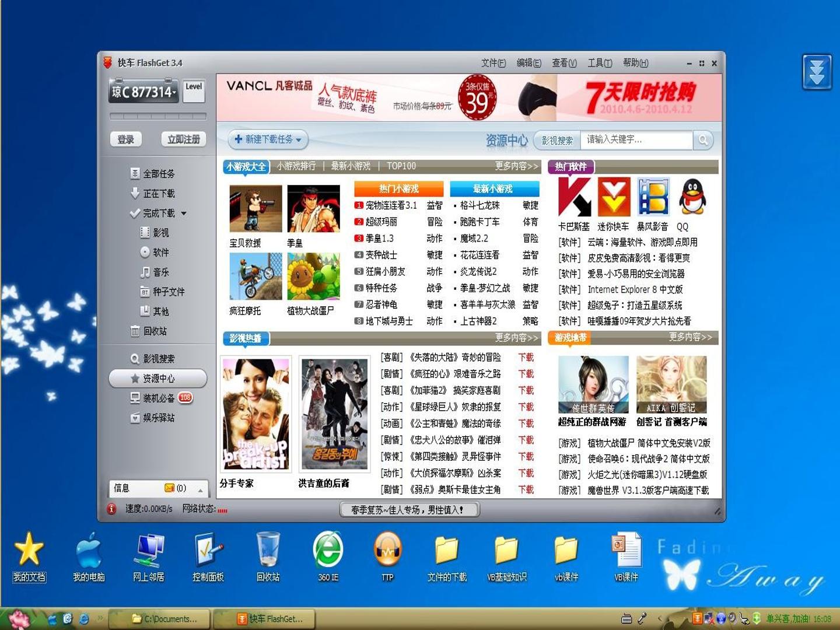Open Internet Explorer 8 中文版 software link
840x630 pixels.
(635, 290)
